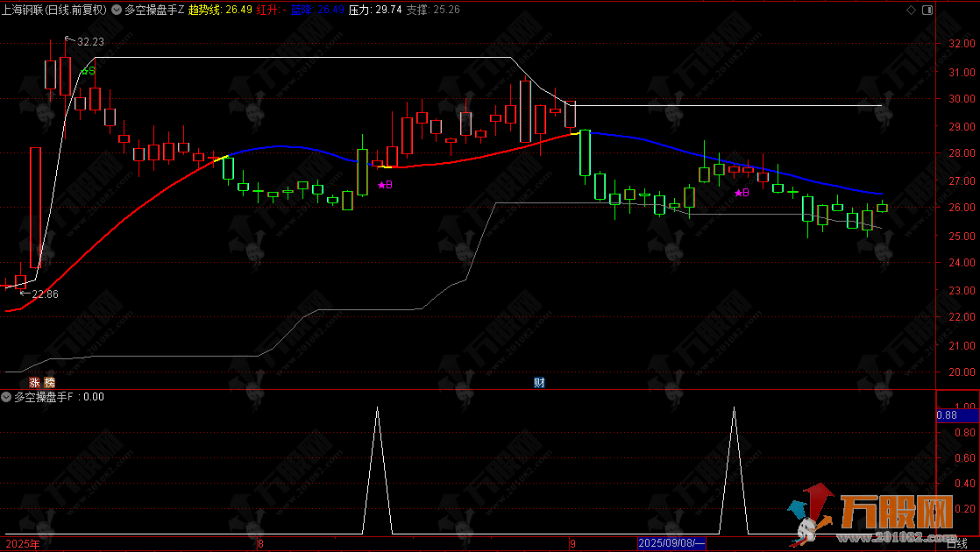Screen dimensions: 980x552
Task: Click the first magenta B buy signal
Action: click(384, 185)
